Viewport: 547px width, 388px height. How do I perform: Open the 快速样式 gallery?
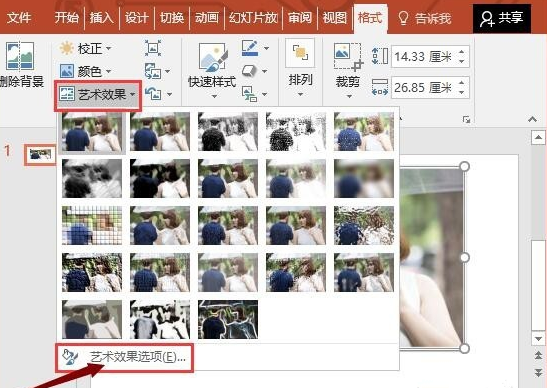point(212,70)
